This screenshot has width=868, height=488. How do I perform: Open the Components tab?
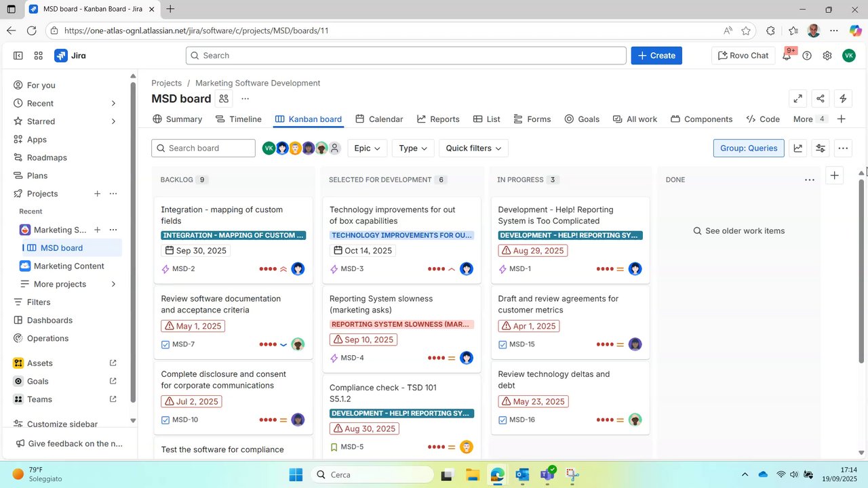tap(701, 119)
